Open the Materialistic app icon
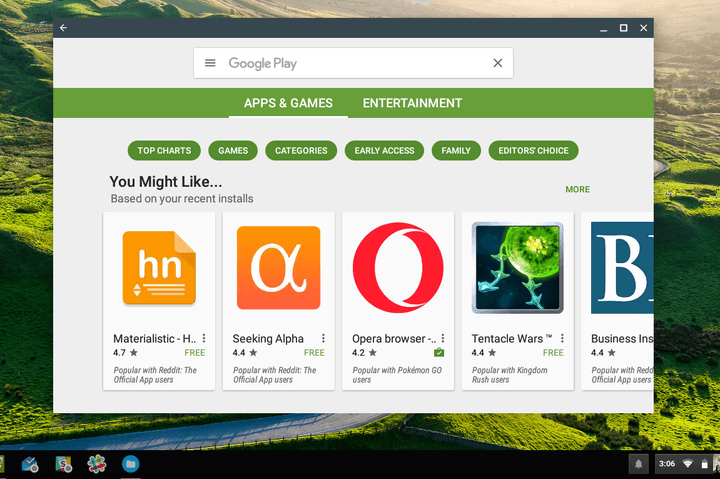The image size is (720, 479). point(159,268)
